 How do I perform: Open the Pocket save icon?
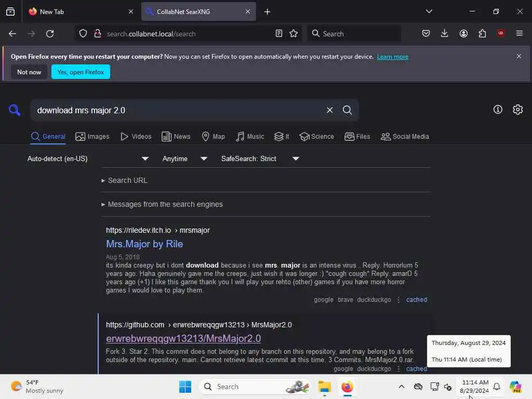pyautogui.click(x=426, y=34)
